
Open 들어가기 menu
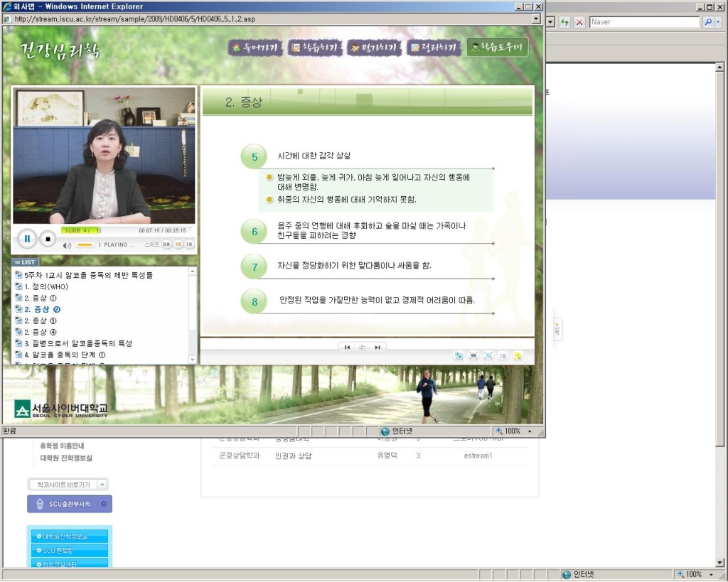255,48
